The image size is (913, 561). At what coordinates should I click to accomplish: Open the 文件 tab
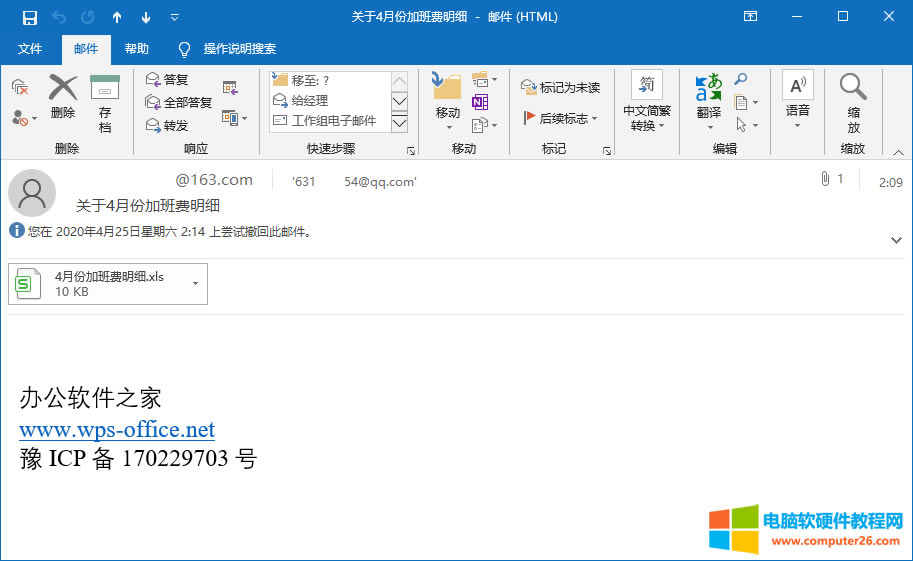click(x=30, y=49)
